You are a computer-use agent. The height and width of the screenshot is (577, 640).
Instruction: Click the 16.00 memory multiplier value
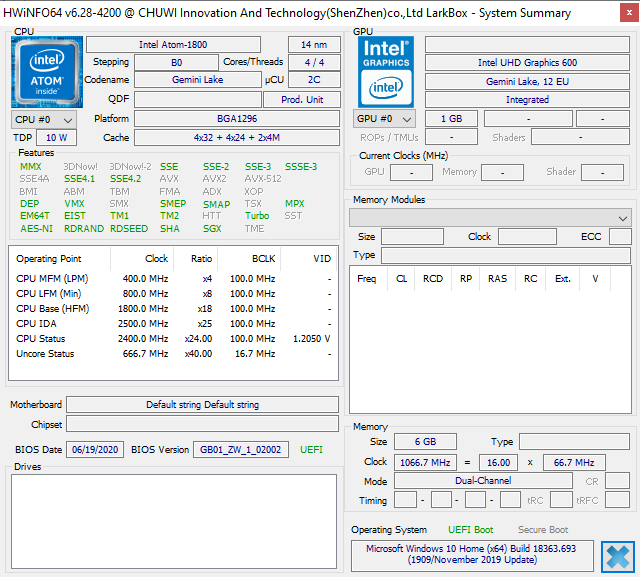coord(498,463)
